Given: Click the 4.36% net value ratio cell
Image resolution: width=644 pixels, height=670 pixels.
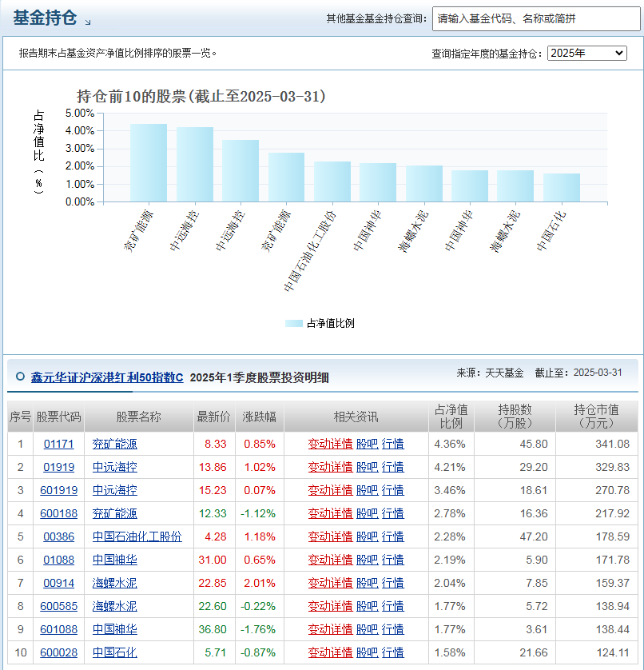Looking at the screenshot, I should coord(450,444).
